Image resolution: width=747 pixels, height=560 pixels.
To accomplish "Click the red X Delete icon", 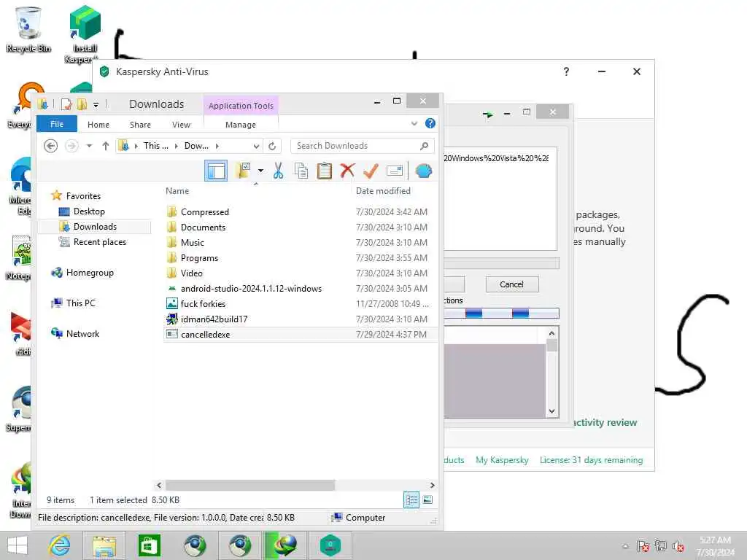I will (x=347, y=171).
